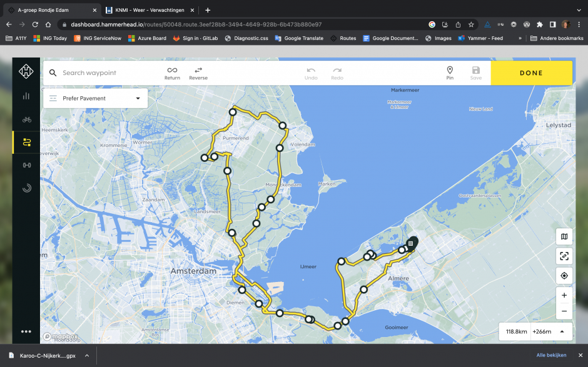Open the Andere bookmarks folder

tap(557, 38)
